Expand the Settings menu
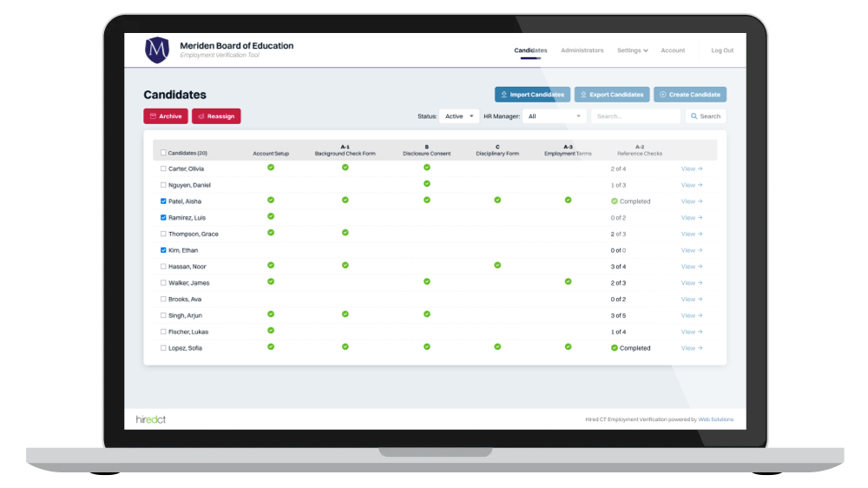Image resolution: width=868 pixels, height=488 pixels. tap(632, 50)
